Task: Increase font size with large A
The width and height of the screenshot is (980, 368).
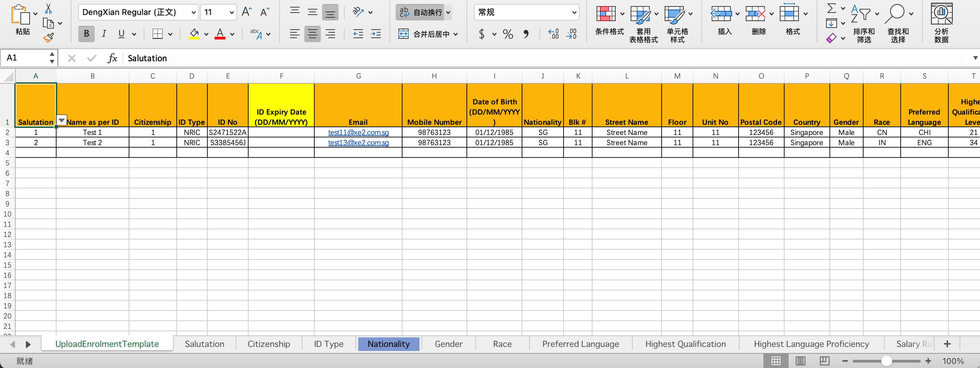Action: pos(247,12)
